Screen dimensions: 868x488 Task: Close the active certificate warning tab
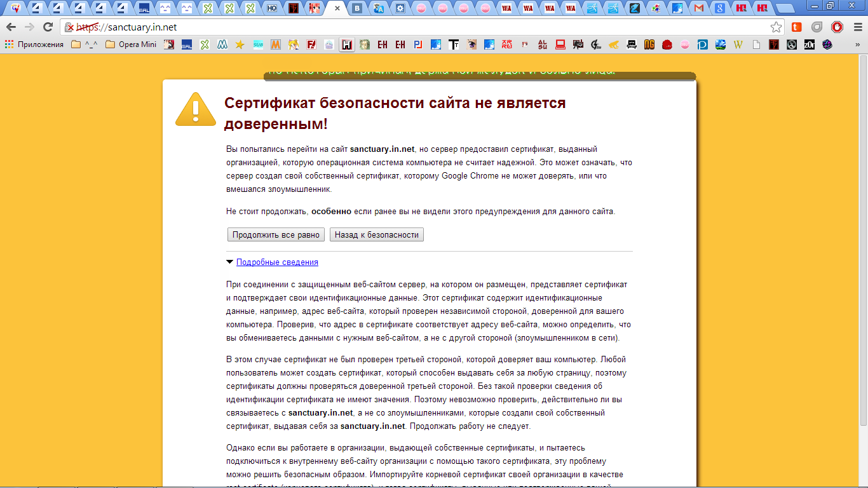point(337,8)
